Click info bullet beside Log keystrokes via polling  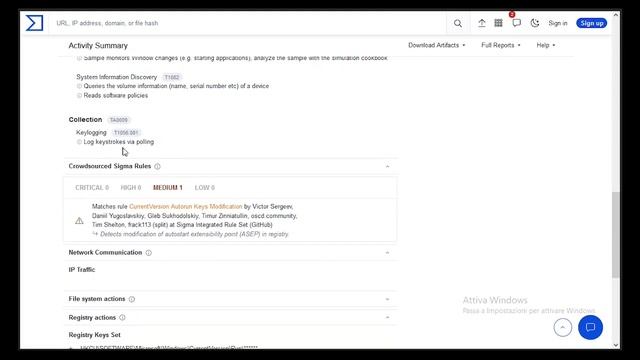click(79, 142)
